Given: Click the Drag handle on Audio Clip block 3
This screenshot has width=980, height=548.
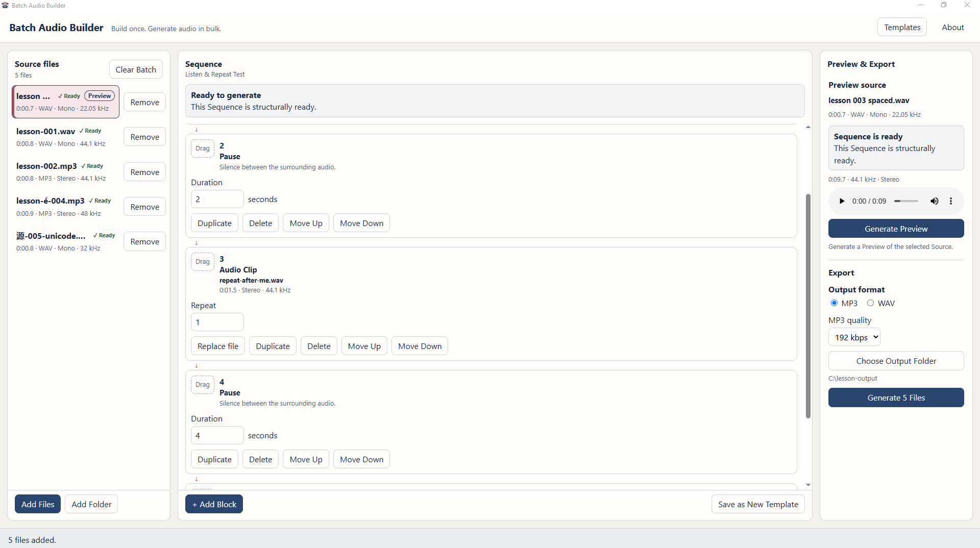Looking at the screenshot, I should (203, 262).
